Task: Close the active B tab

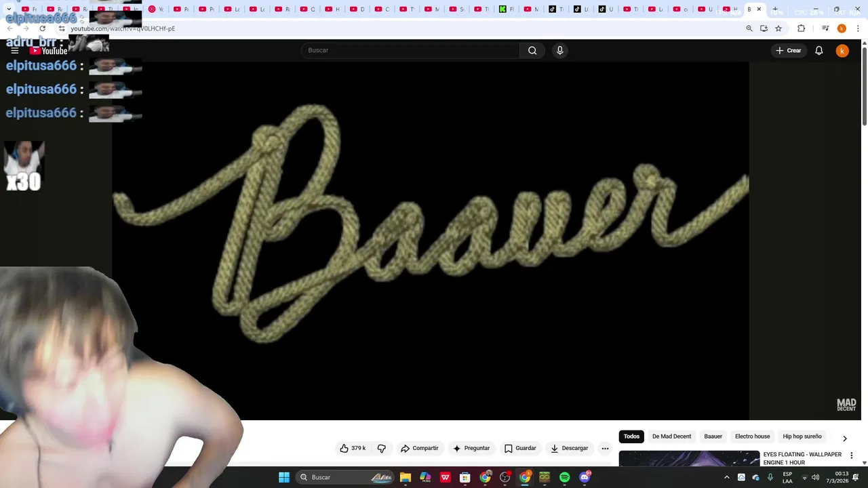Action: click(759, 9)
